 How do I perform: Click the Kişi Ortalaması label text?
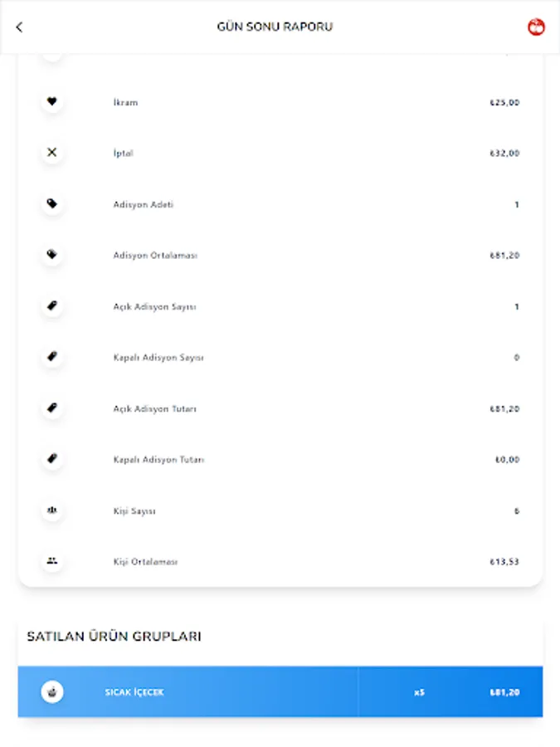click(x=145, y=562)
